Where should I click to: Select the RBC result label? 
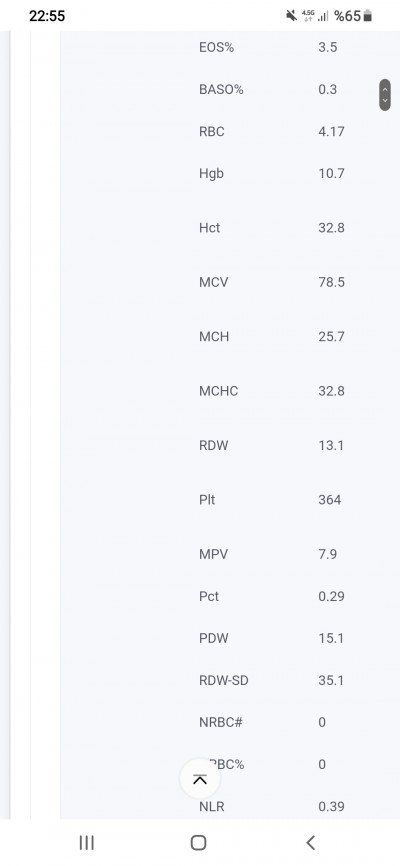tap(212, 131)
